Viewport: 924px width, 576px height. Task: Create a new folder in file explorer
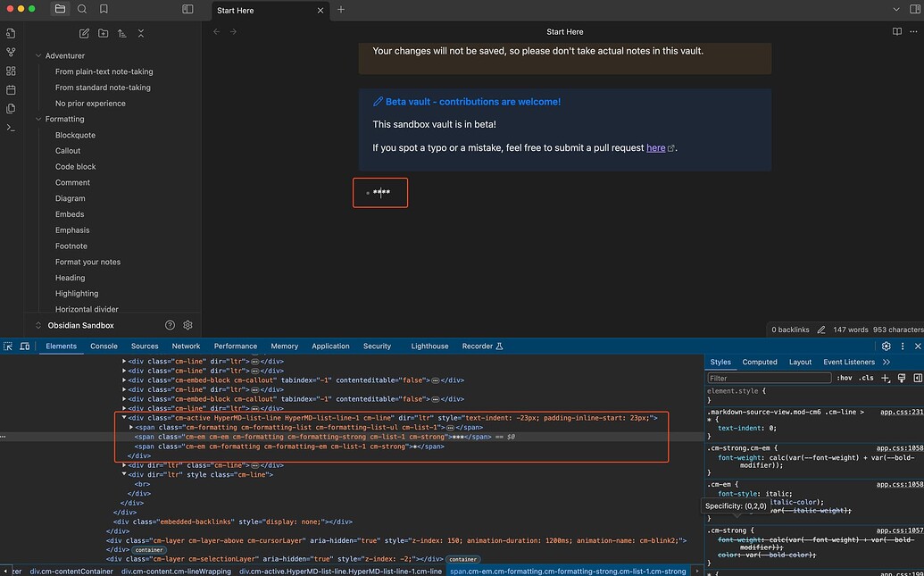pos(104,34)
